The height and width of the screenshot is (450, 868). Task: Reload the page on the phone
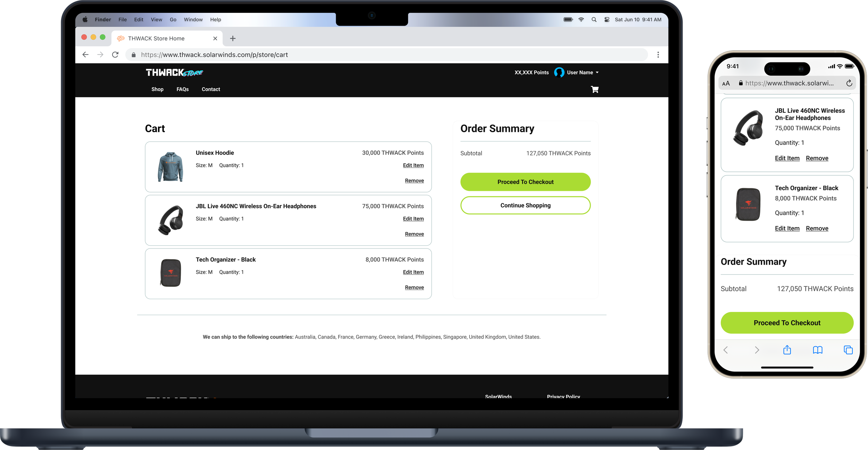point(849,83)
